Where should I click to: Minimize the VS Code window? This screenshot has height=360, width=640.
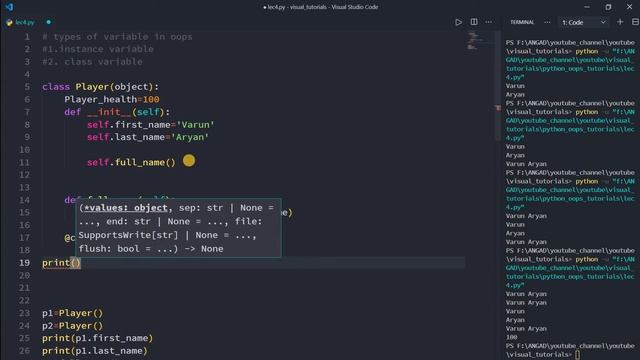(587, 7)
